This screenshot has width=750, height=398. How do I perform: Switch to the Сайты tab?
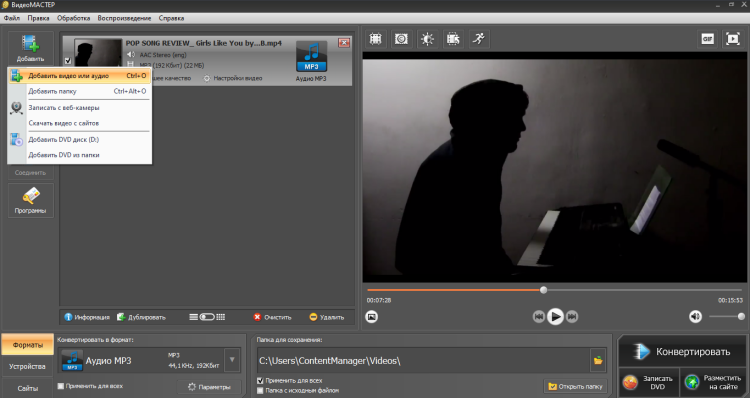tap(27, 388)
